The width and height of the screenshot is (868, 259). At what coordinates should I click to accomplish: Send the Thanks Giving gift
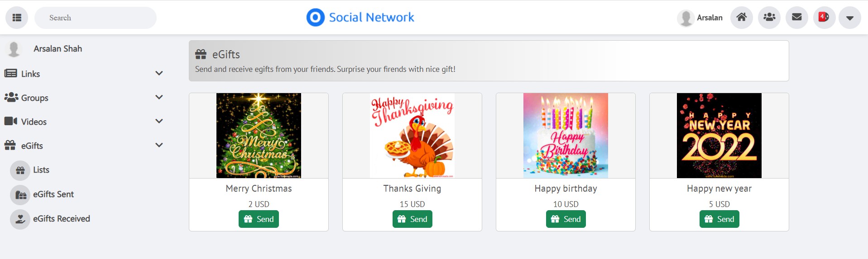click(412, 219)
